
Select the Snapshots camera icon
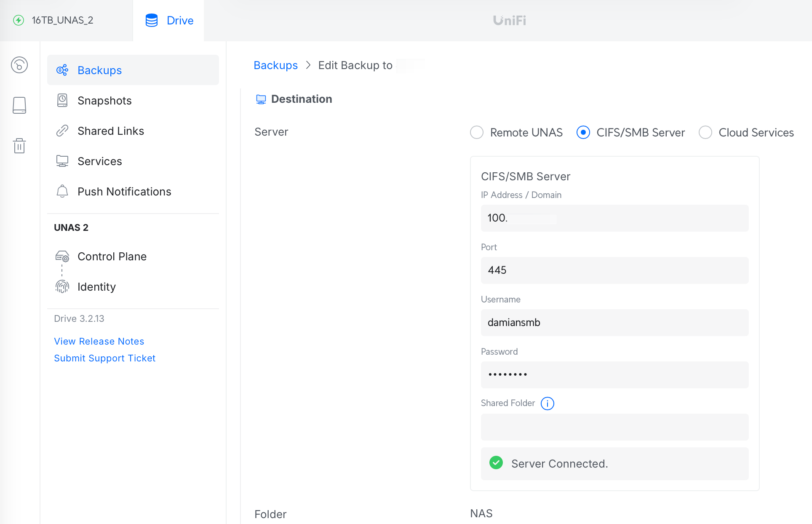point(62,100)
